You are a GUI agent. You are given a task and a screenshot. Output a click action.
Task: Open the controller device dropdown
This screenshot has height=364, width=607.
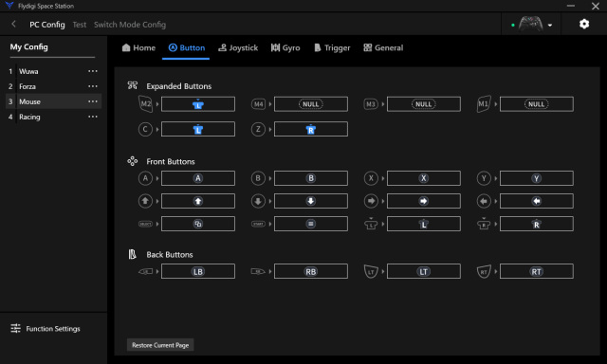[550, 26]
